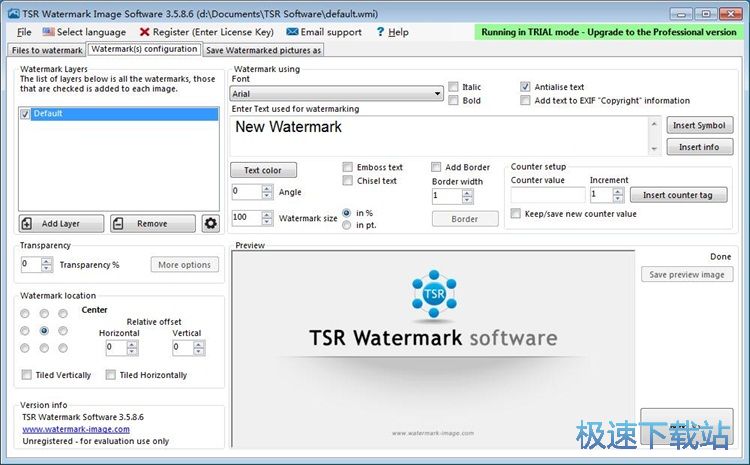The width and height of the screenshot is (750, 465).
Task: Adjust the Border width spinner
Action: pyautogui.click(x=468, y=196)
